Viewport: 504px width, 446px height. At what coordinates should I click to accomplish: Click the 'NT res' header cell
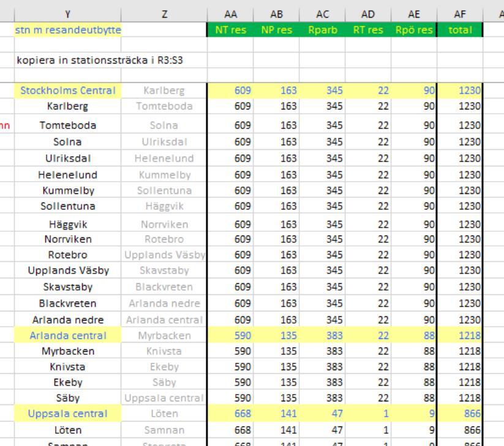(x=230, y=30)
